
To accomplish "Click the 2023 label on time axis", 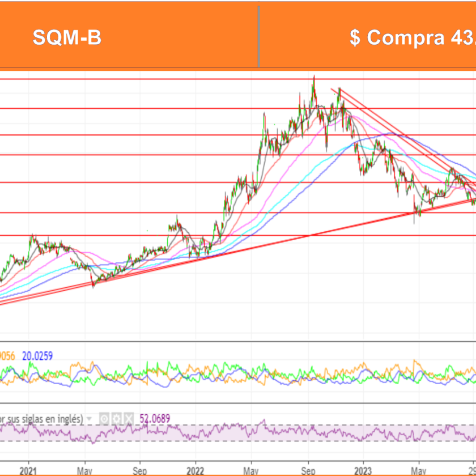I will tap(362, 470).
